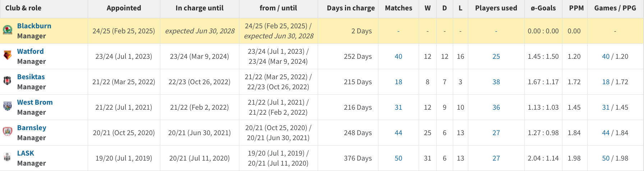View LASK's 50 matches link
This screenshot has width=644, height=171.
point(399,158)
